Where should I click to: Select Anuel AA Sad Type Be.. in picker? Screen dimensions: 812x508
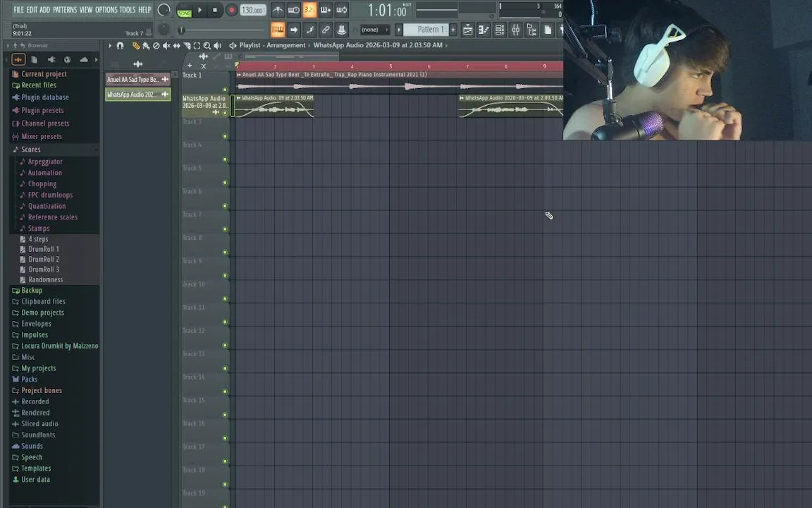click(137, 79)
